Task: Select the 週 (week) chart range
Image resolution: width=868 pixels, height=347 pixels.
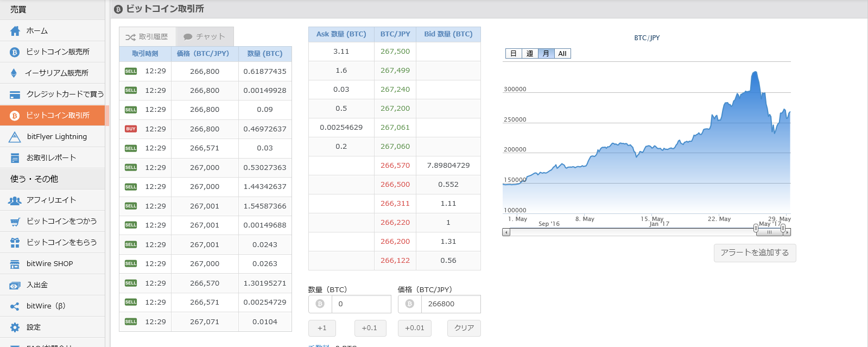Action: coord(530,54)
